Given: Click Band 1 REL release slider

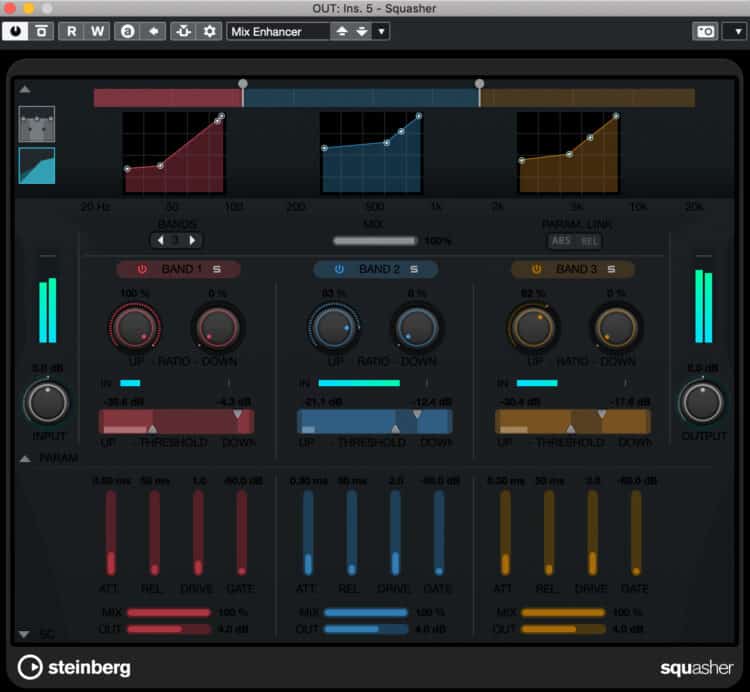Looking at the screenshot, I should pos(154,533).
